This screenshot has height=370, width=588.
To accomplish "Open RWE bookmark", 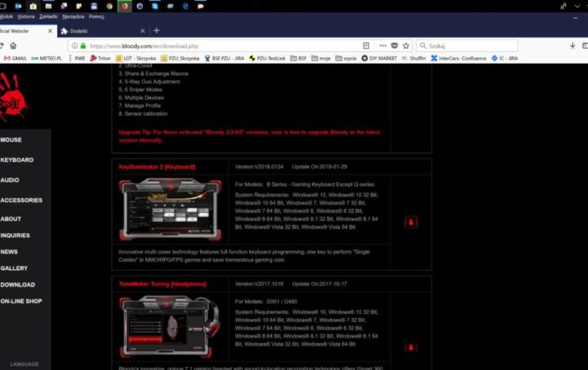I will click(76, 58).
